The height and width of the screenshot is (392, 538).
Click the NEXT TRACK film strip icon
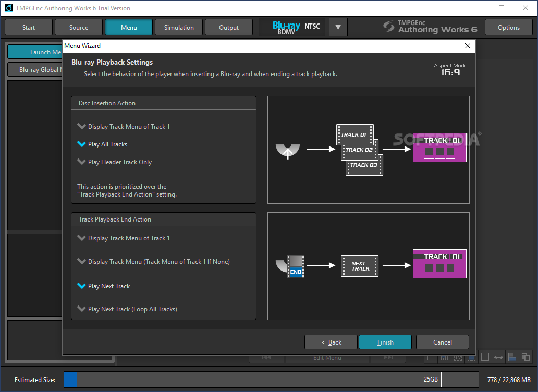click(360, 266)
